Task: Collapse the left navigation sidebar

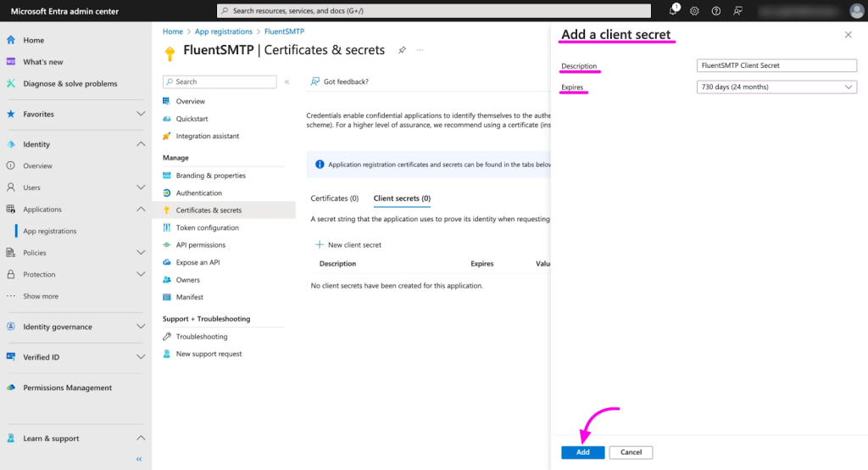Action: pyautogui.click(x=139, y=459)
